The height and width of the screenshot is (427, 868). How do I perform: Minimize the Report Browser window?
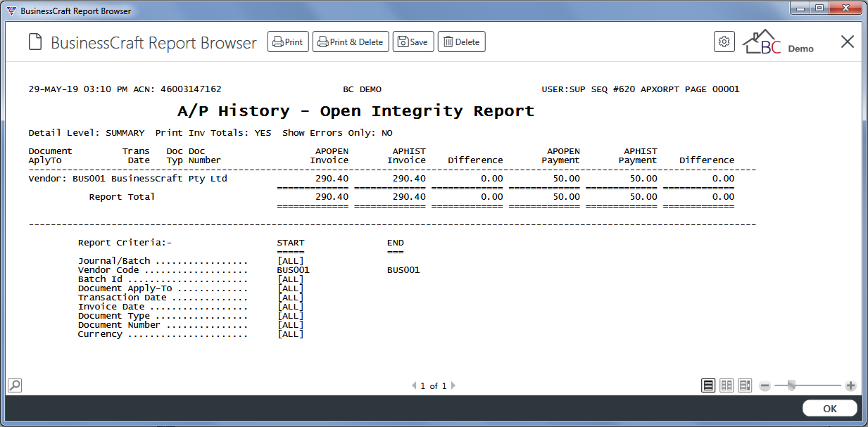point(800,8)
